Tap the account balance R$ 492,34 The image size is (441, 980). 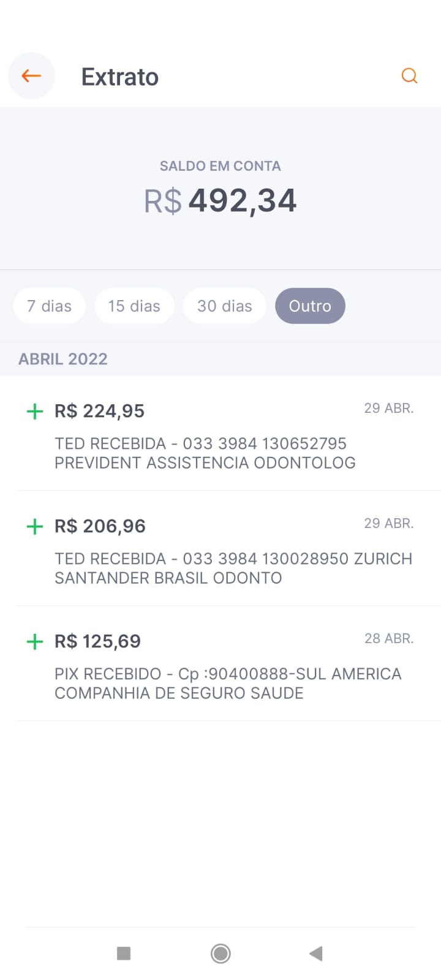click(221, 201)
